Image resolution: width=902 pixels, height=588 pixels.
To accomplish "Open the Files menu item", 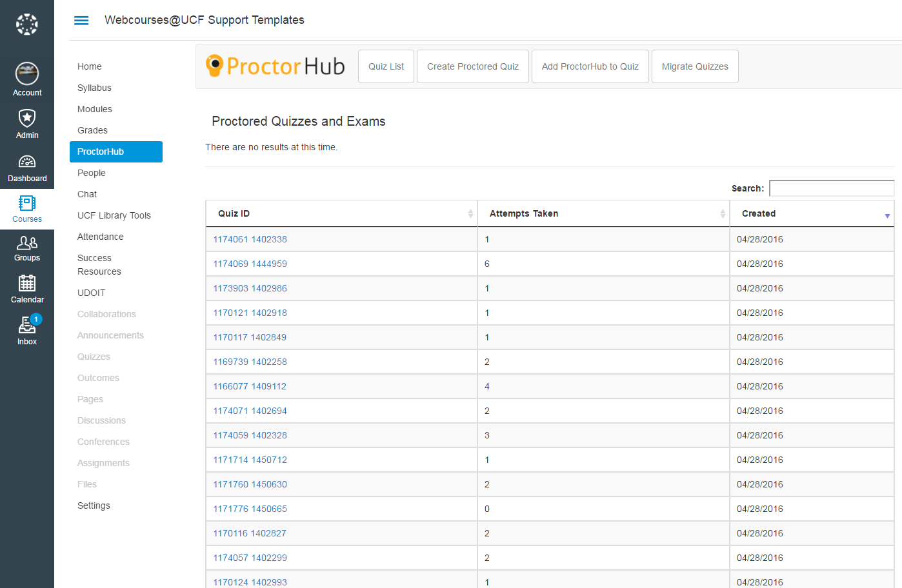I will tap(87, 484).
